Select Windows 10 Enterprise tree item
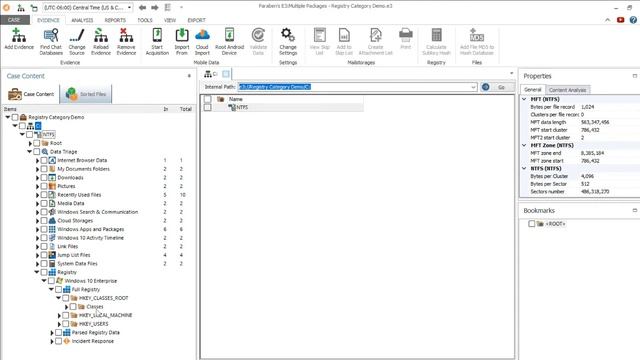The width and height of the screenshot is (640, 360). tap(91, 281)
